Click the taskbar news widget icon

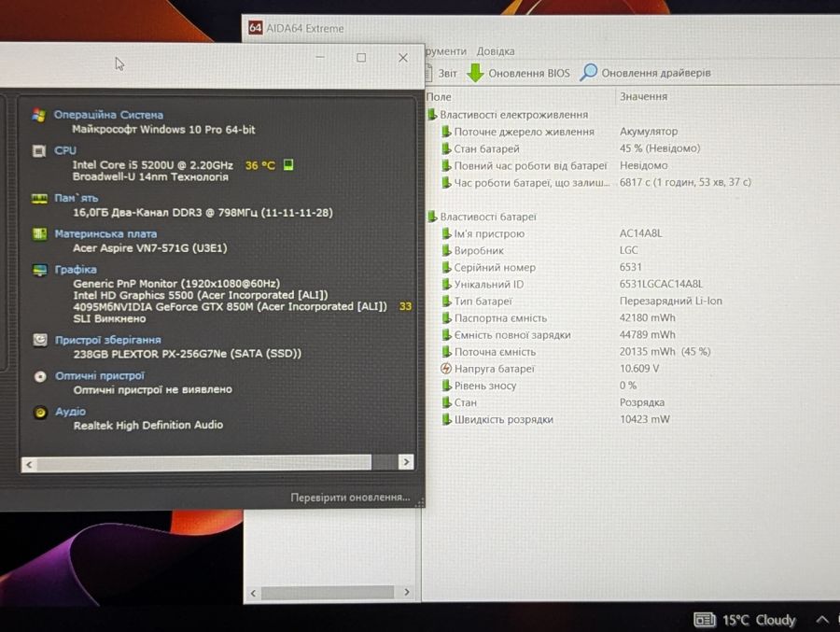click(x=705, y=620)
